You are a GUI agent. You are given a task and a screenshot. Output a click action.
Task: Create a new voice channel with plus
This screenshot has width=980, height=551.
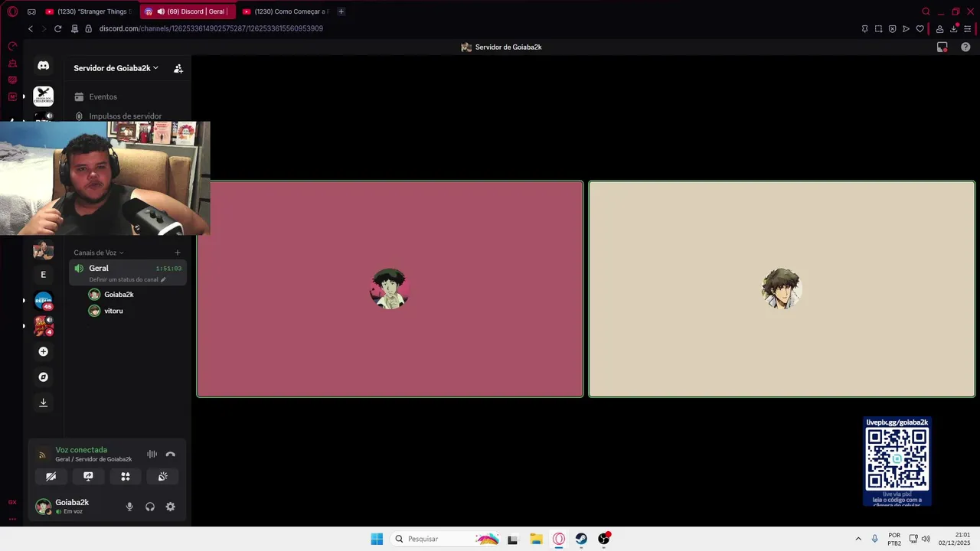pos(178,253)
